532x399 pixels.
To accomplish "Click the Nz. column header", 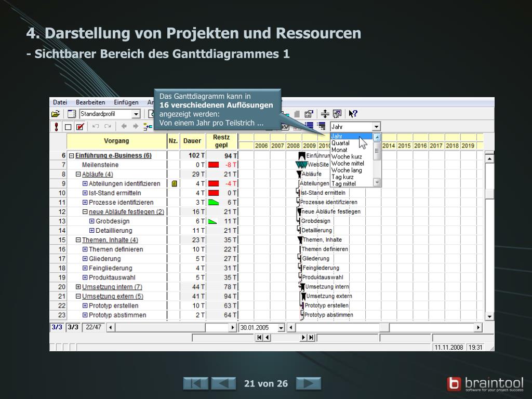I will pos(173,141).
